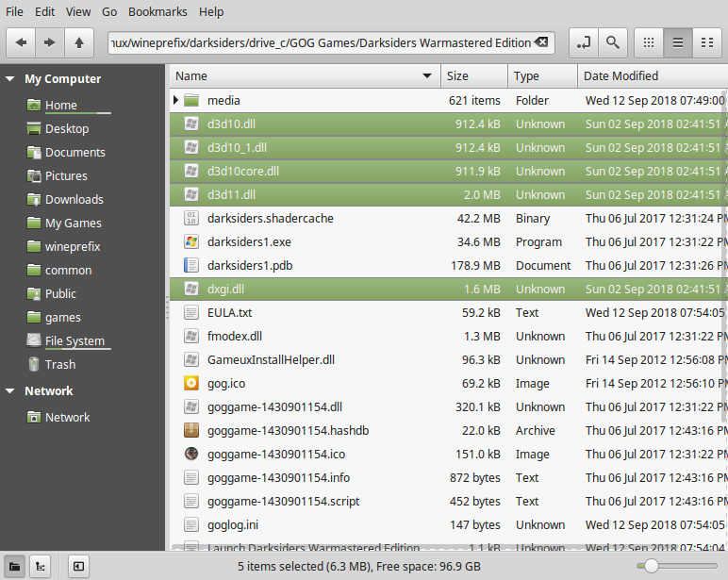This screenshot has height=580, width=728.
Task: Collapse the My Computer section
Action: (9, 79)
